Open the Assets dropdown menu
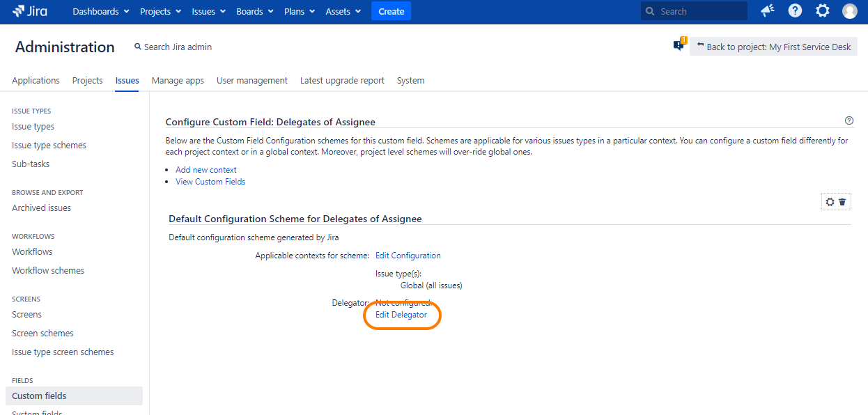Image resolution: width=868 pixels, height=415 pixels. (343, 11)
